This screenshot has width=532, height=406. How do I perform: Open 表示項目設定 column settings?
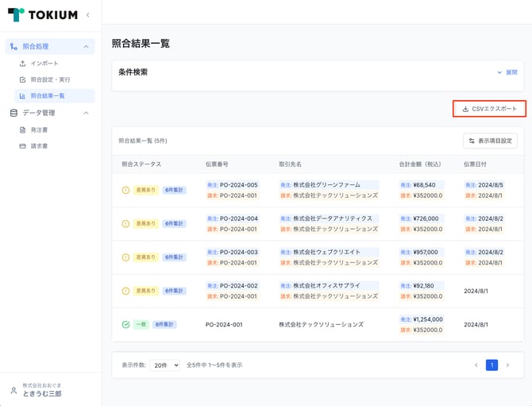[490, 141]
